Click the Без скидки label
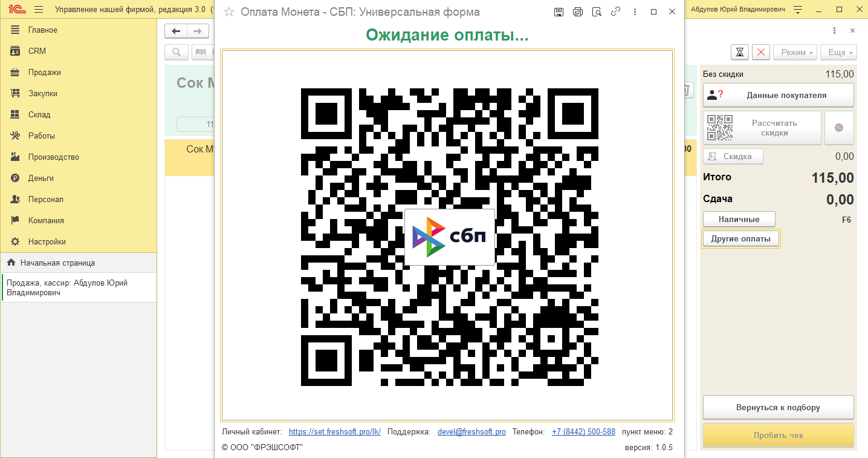This screenshot has height=458, width=868. point(723,74)
